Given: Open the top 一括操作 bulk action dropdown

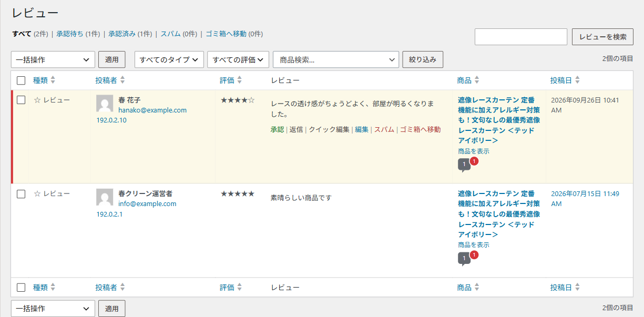Looking at the screenshot, I should [x=53, y=59].
